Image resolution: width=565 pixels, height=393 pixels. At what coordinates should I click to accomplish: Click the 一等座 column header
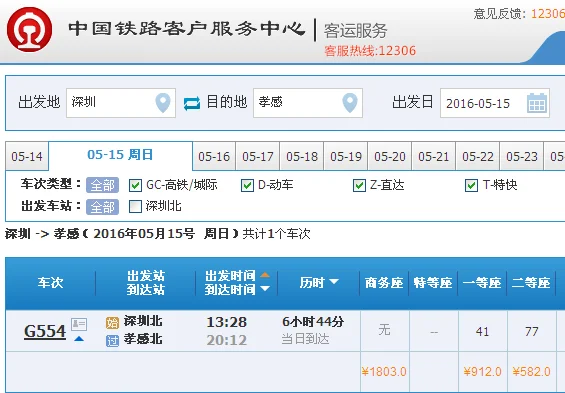(x=482, y=283)
